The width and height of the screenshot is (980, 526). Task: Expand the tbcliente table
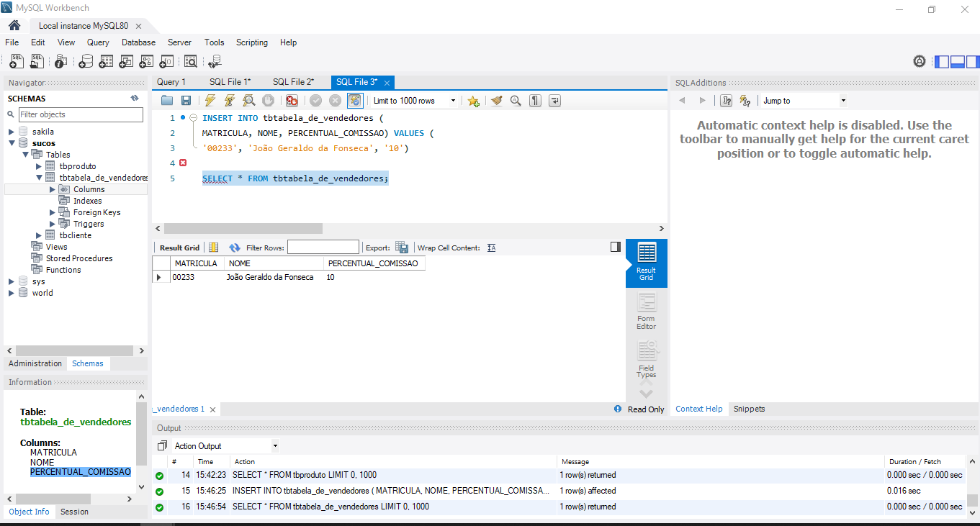39,235
